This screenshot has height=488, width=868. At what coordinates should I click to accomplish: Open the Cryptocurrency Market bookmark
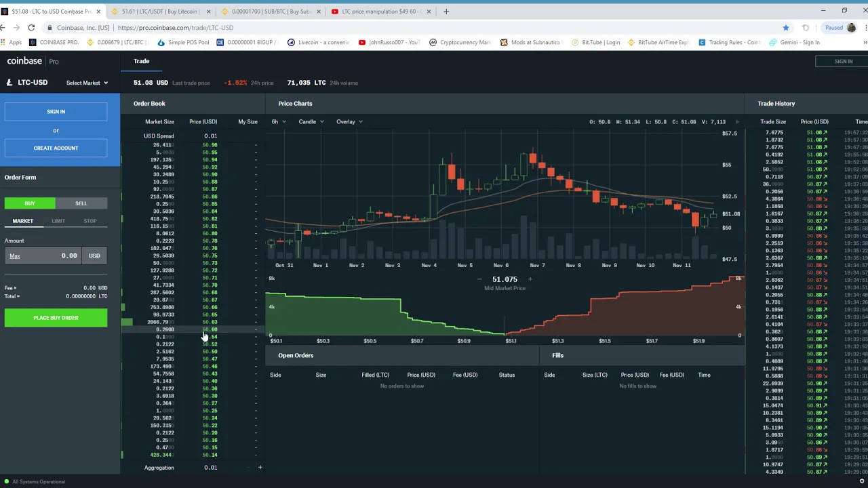point(460,42)
